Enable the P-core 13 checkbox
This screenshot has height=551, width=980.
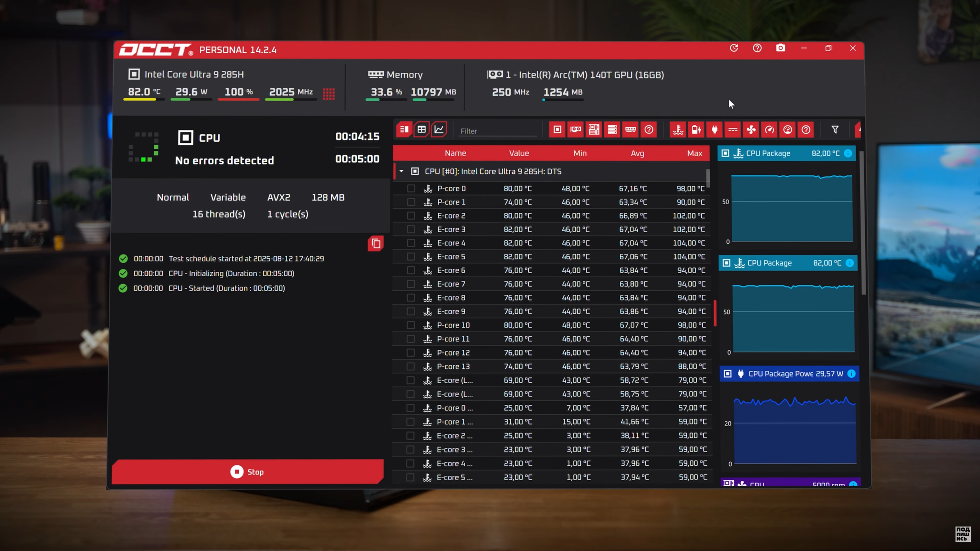[x=411, y=367]
